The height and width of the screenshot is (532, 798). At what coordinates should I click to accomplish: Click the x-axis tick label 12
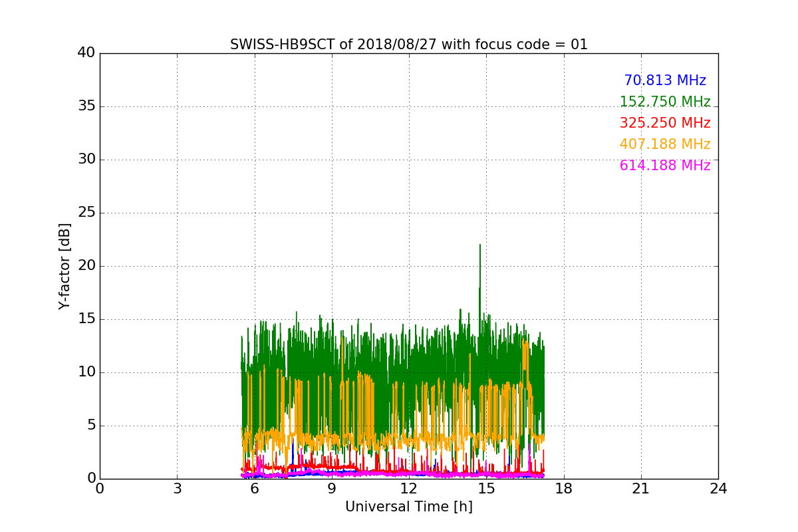tap(409, 488)
